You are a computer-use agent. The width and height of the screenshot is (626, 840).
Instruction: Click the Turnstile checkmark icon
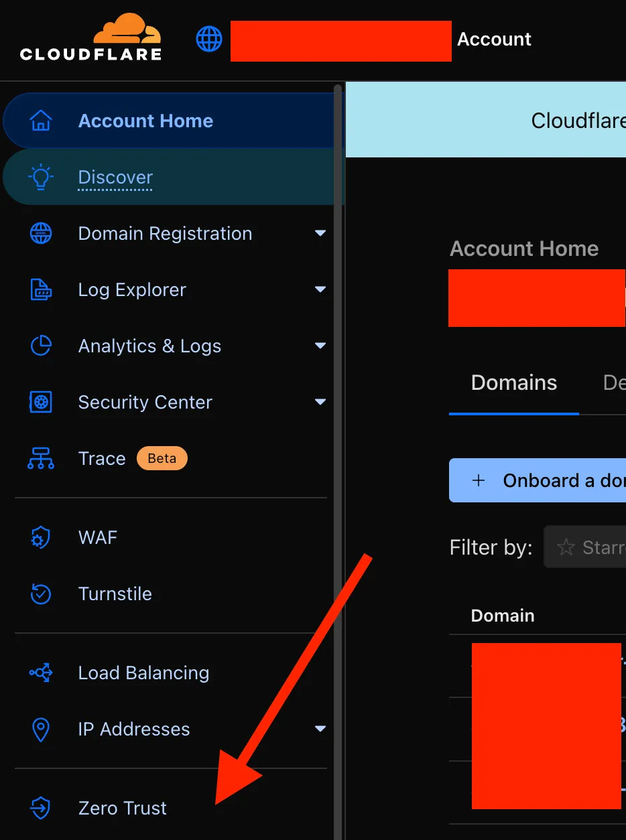pyautogui.click(x=41, y=593)
